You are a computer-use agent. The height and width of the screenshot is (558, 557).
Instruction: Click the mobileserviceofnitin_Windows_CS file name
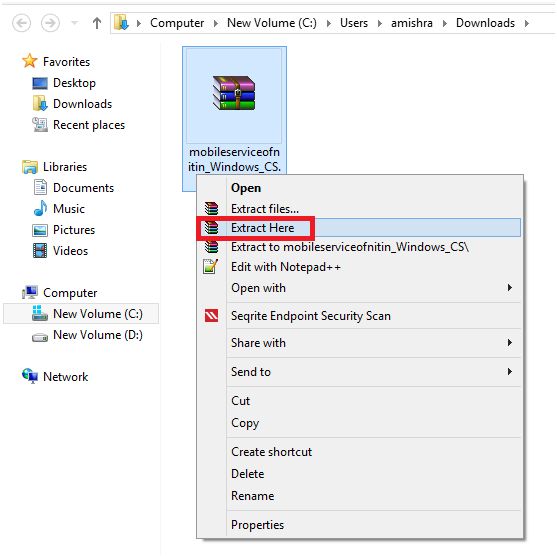point(234,159)
